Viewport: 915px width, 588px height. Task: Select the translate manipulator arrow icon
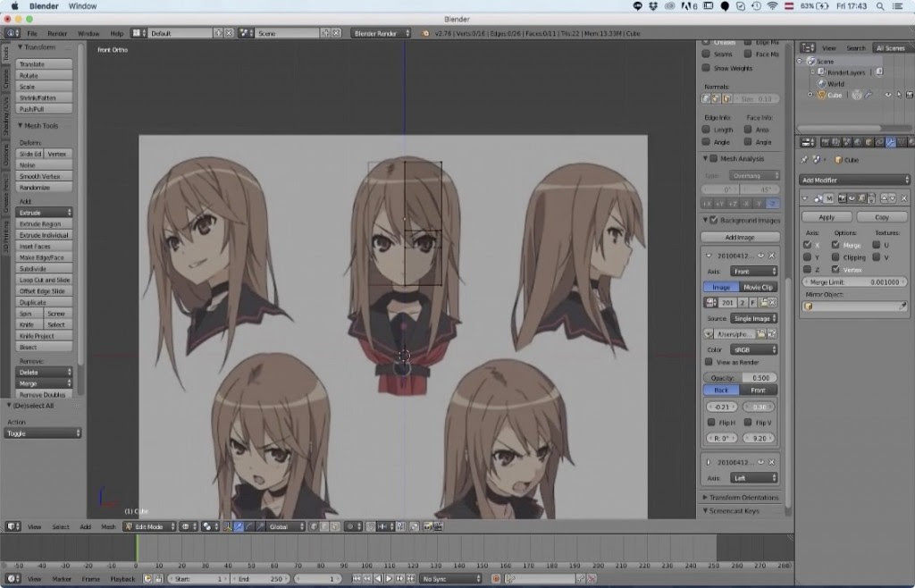pyautogui.click(x=239, y=526)
